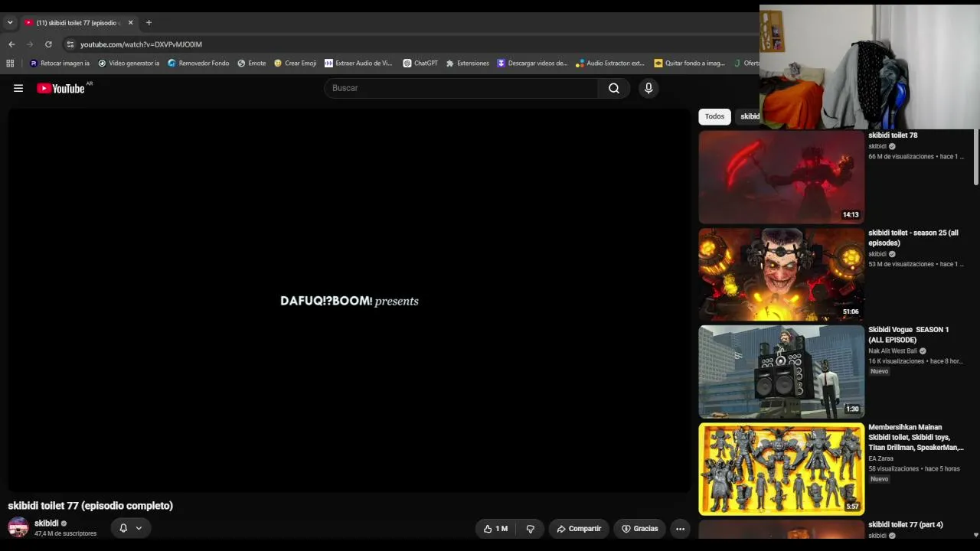Screen dimensions: 980x551
Task: Open the Quitar fondo a imag... bookmark
Action: (x=689, y=64)
